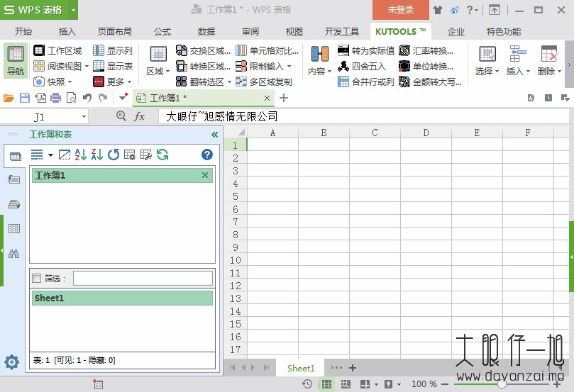Click the 未登录 login button
Screen dimensions: 574x392
pos(400,10)
